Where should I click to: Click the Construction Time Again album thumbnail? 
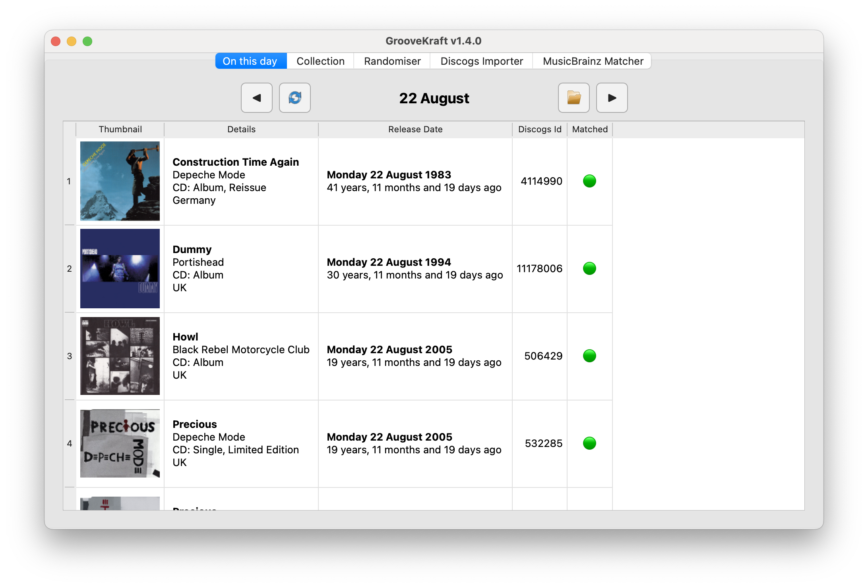(120, 181)
